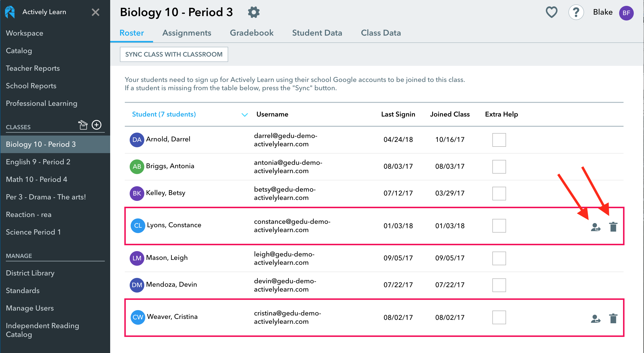The image size is (644, 353).
Task: Open School Reports in sidebar
Action: click(x=31, y=86)
